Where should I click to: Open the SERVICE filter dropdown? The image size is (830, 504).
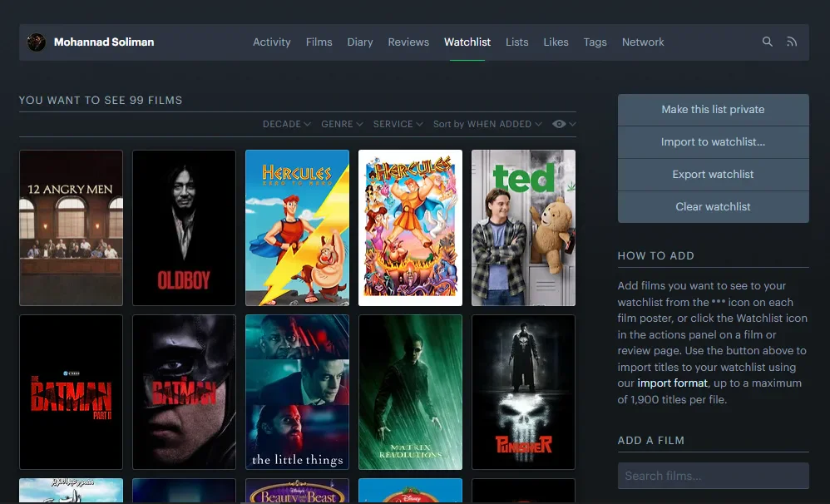[x=398, y=124]
